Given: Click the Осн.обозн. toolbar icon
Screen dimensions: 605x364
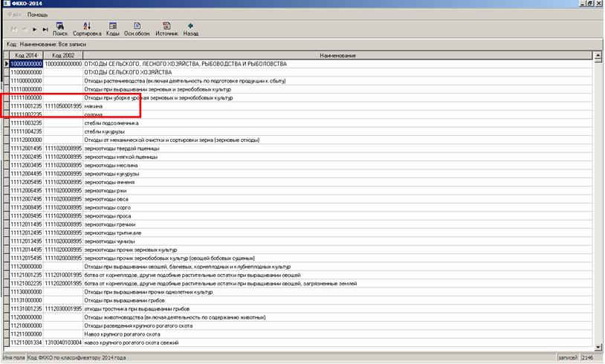Looking at the screenshot, I should pyautogui.click(x=137, y=29).
